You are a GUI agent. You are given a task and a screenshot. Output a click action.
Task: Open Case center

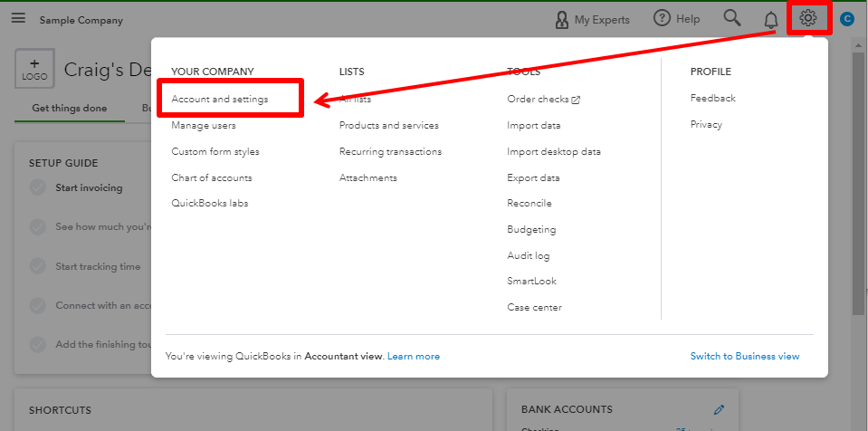pos(534,307)
